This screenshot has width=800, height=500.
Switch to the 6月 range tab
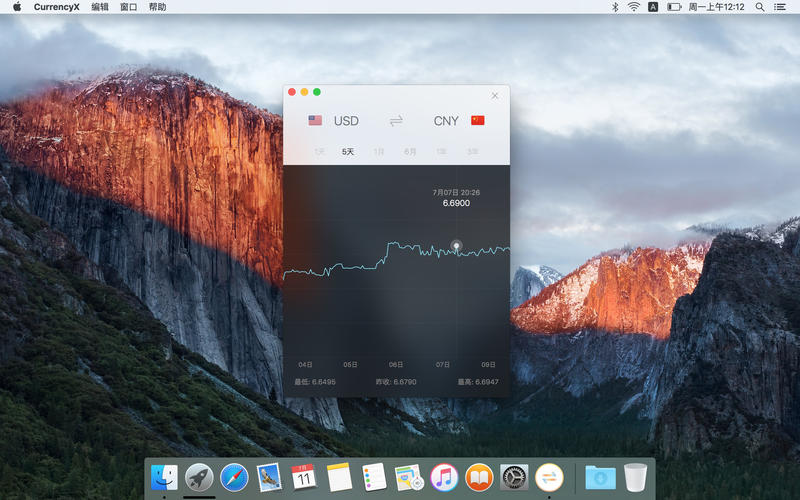410,152
